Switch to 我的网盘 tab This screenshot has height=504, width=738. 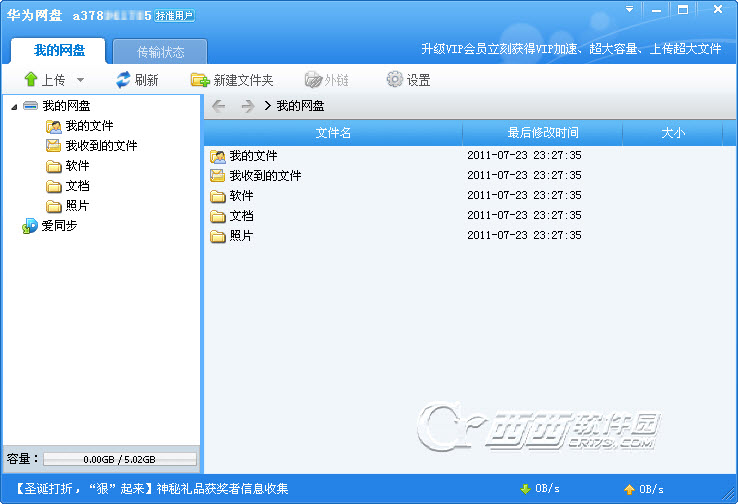pyautogui.click(x=59, y=50)
